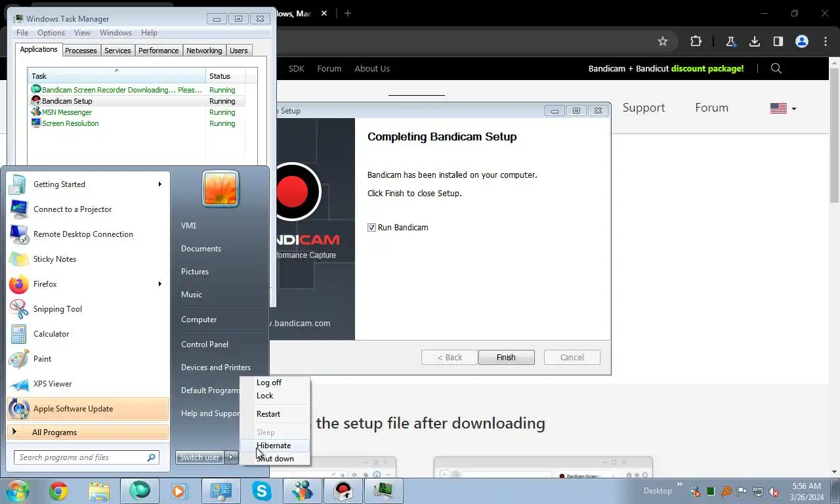This screenshot has height=504, width=840.
Task: Click the volume muted tray icon
Action: point(774,492)
